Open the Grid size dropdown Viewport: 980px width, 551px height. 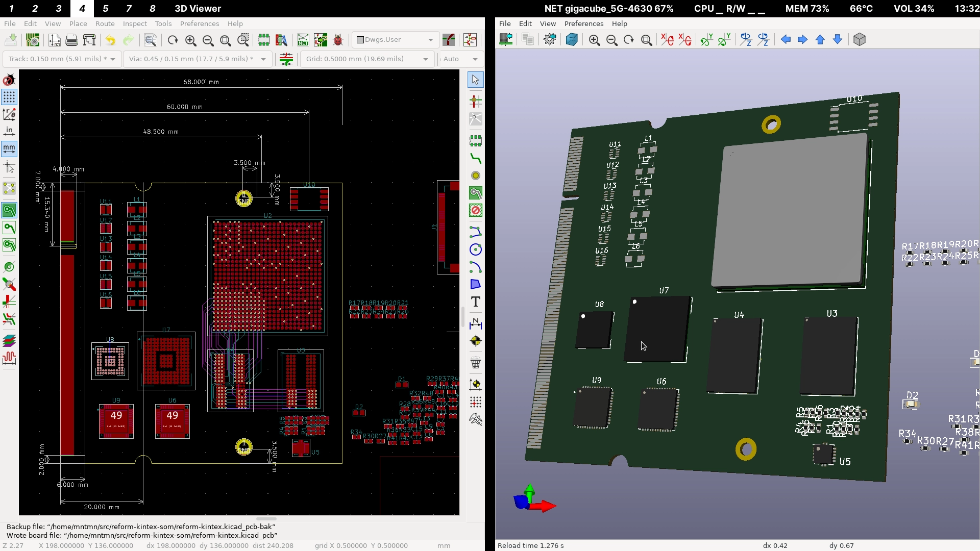(x=367, y=59)
